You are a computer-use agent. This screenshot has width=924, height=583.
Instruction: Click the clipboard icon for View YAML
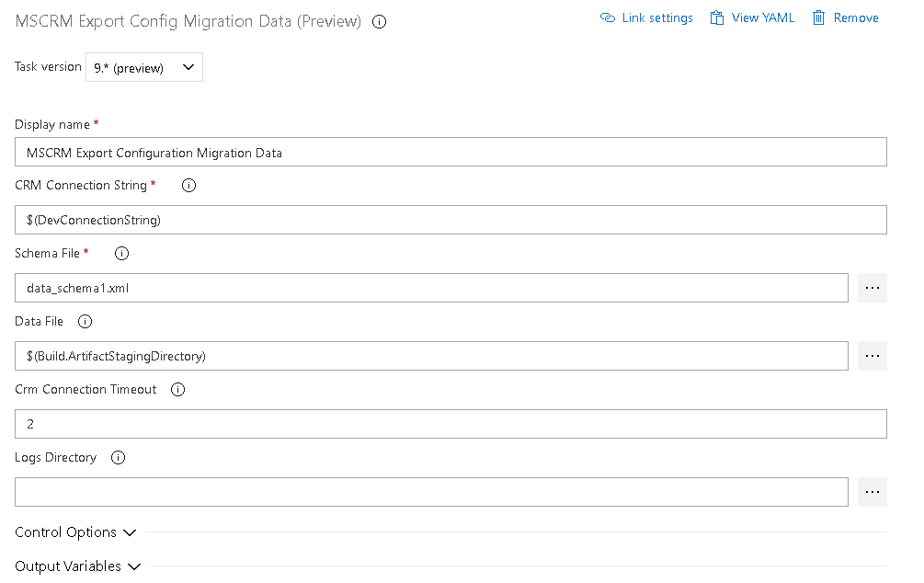point(716,17)
